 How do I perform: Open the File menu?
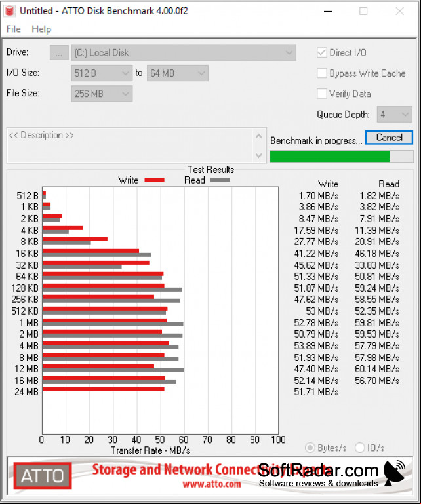(14, 29)
